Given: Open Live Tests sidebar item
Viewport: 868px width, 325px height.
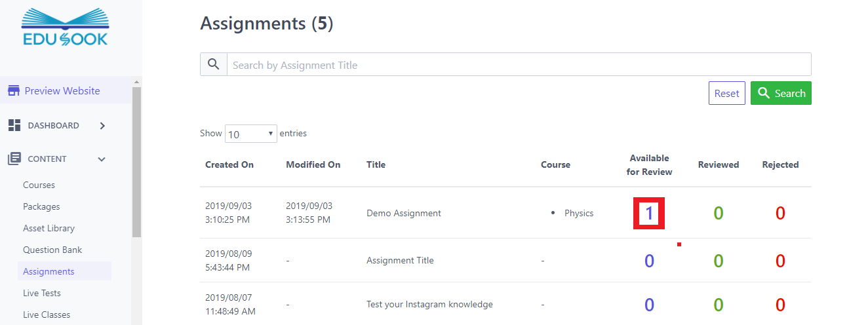Looking at the screenshot, I should click(42, 293).
